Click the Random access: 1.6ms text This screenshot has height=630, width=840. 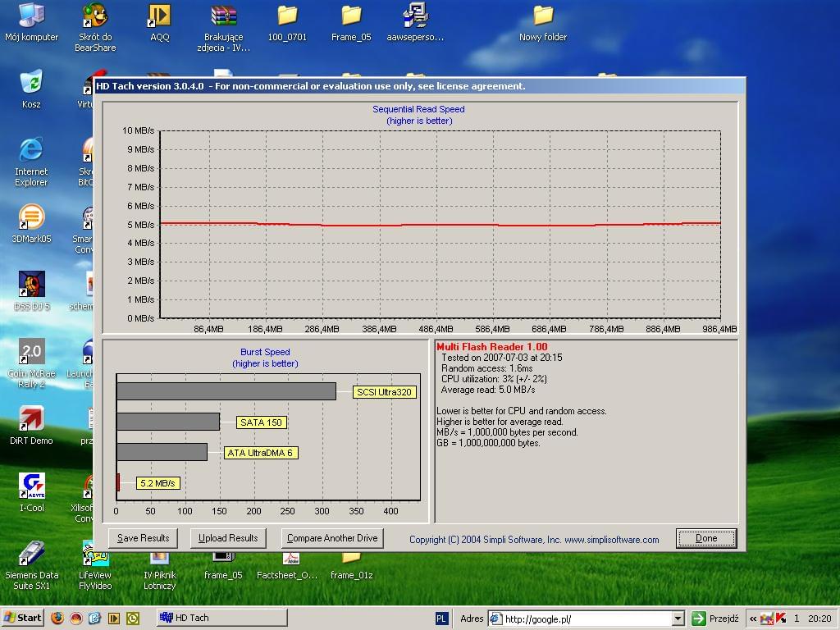pyautogui.click(x=486, y=368)
